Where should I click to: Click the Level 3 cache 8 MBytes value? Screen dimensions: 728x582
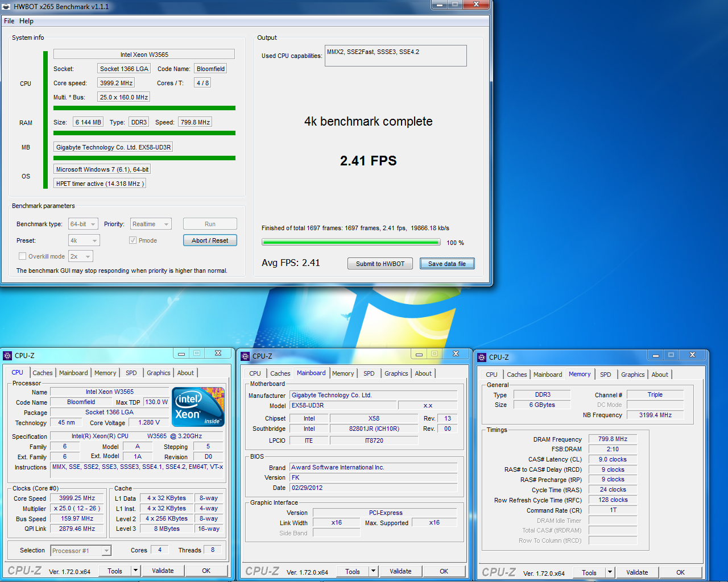click(167, 529)
